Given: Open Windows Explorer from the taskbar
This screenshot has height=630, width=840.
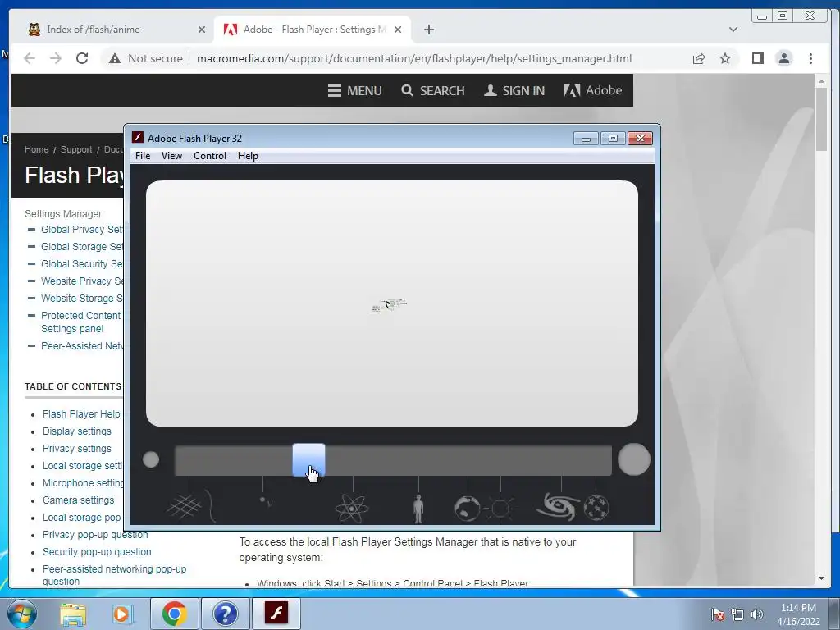Looking at the screenshot, I should click(73, 614).
